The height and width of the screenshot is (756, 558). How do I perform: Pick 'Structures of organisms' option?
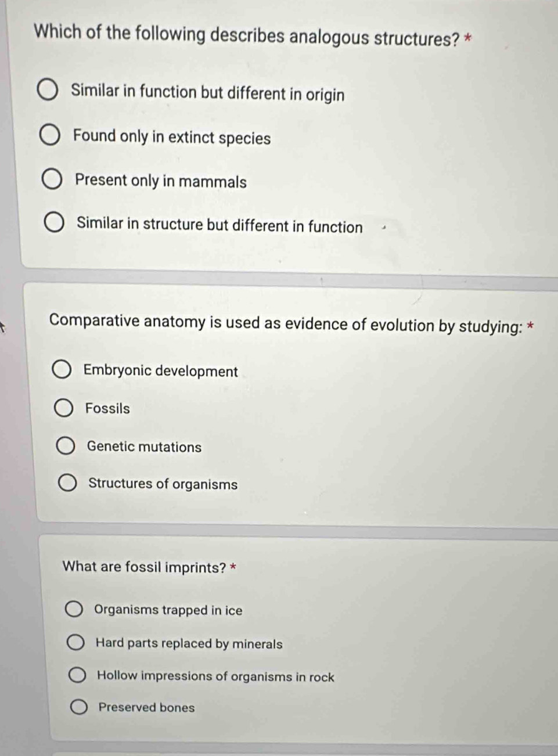[x=68, y=483]
